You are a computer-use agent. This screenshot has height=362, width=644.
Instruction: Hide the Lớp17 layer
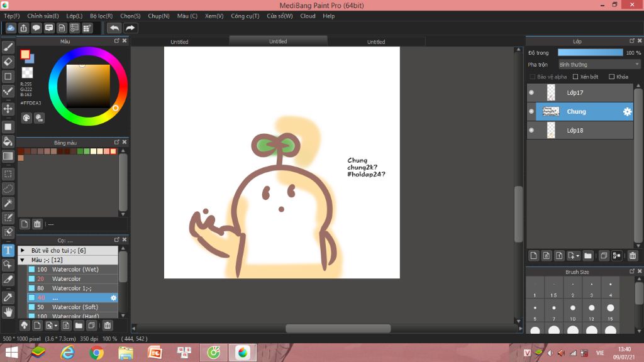[531, 93]
